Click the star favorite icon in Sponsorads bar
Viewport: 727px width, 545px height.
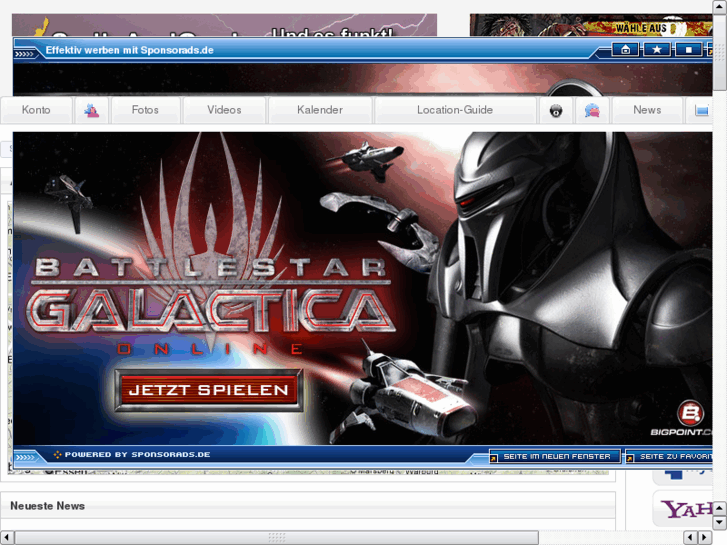point(657,49)
